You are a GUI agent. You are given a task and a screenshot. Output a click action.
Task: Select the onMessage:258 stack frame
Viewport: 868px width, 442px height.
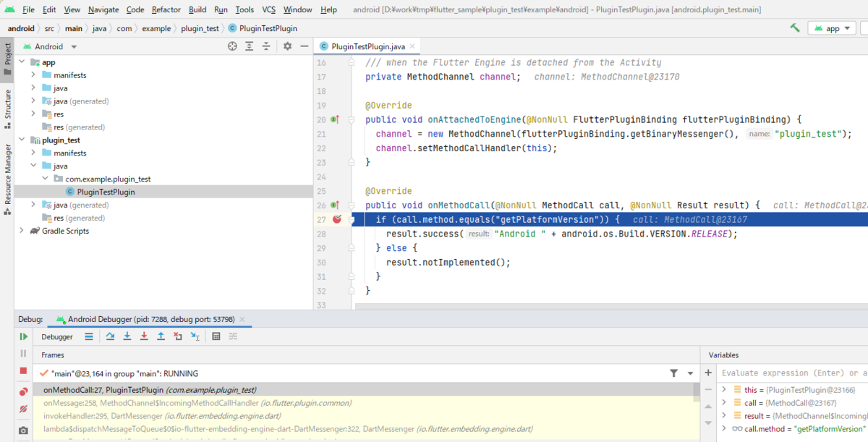(363, 403)
